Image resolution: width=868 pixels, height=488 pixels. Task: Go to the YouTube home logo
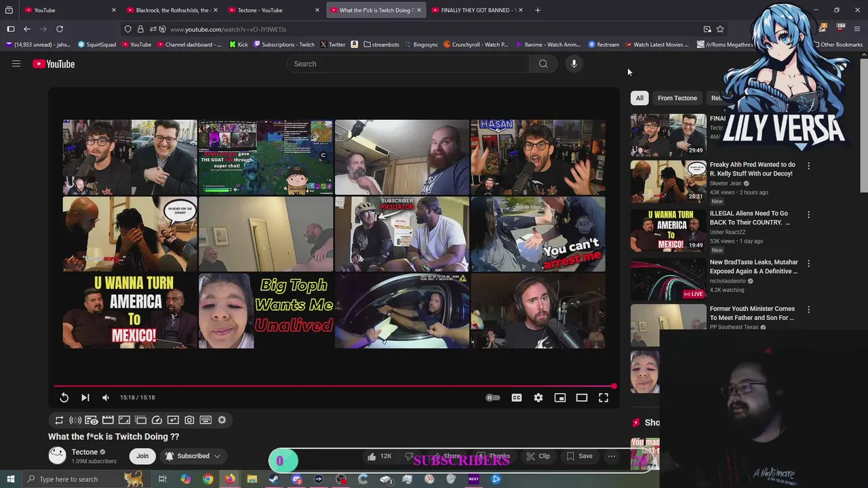coord(54,64)
